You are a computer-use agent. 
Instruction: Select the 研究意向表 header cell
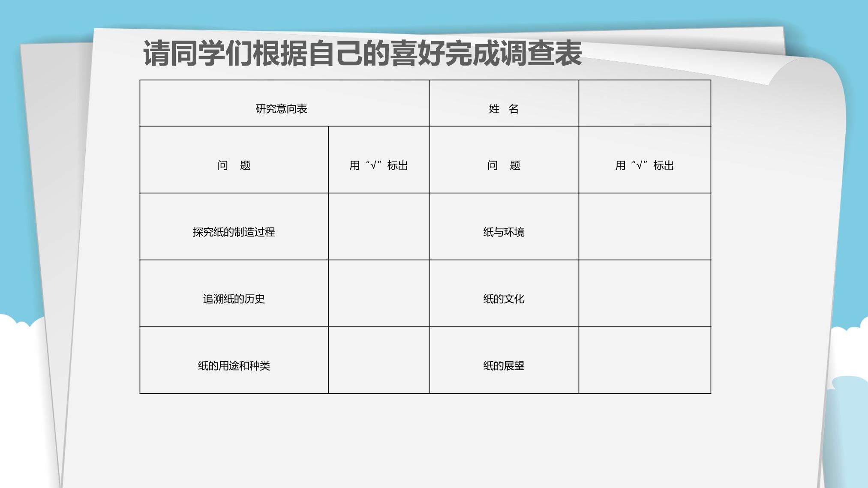coord(285,103)
